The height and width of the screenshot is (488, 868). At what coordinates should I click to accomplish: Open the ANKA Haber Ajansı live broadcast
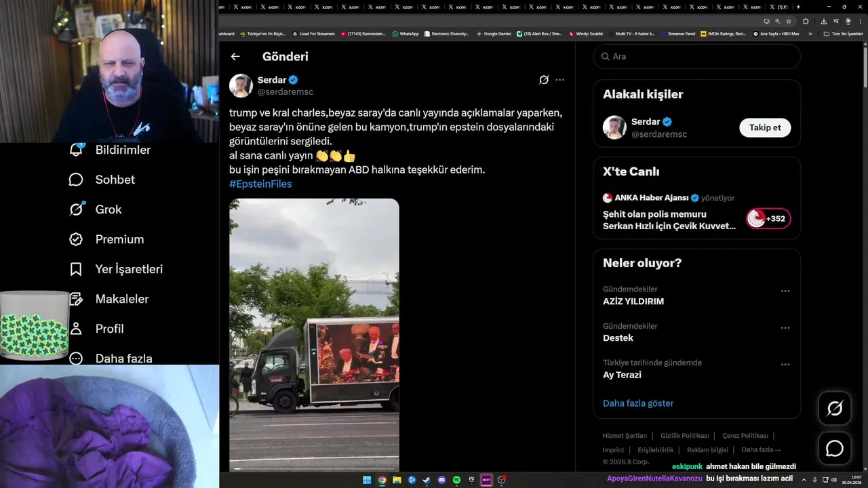tap(669, 220)
